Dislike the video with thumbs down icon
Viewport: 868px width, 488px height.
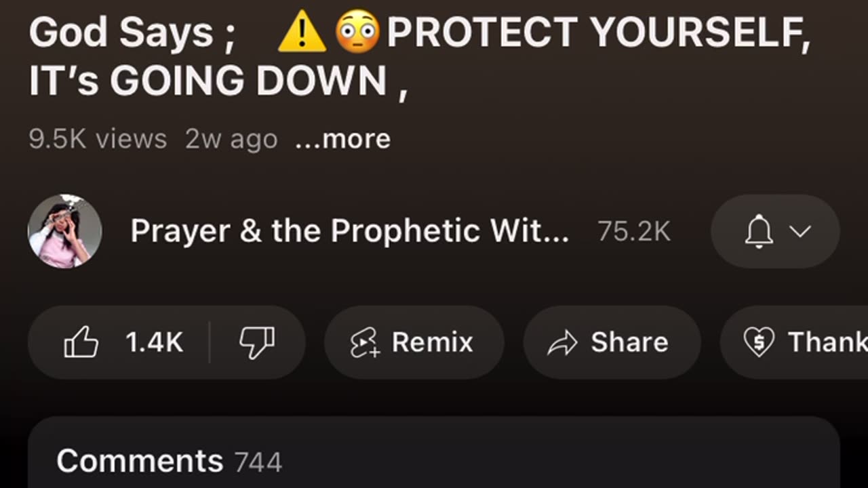point(257,342)
